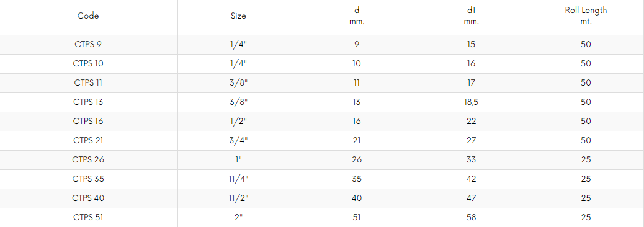
Task: Select the CTPS 10 code cell
Action: (88, 64)
